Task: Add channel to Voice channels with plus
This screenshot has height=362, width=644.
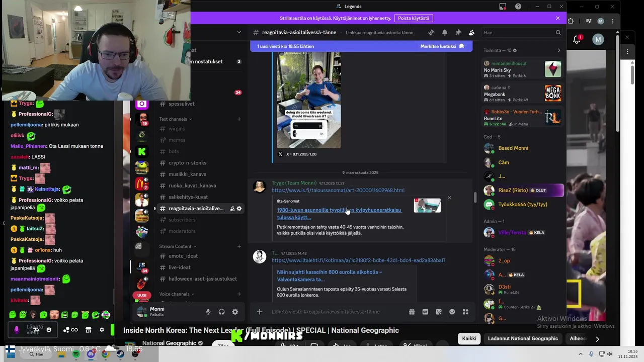Action: 239,294
